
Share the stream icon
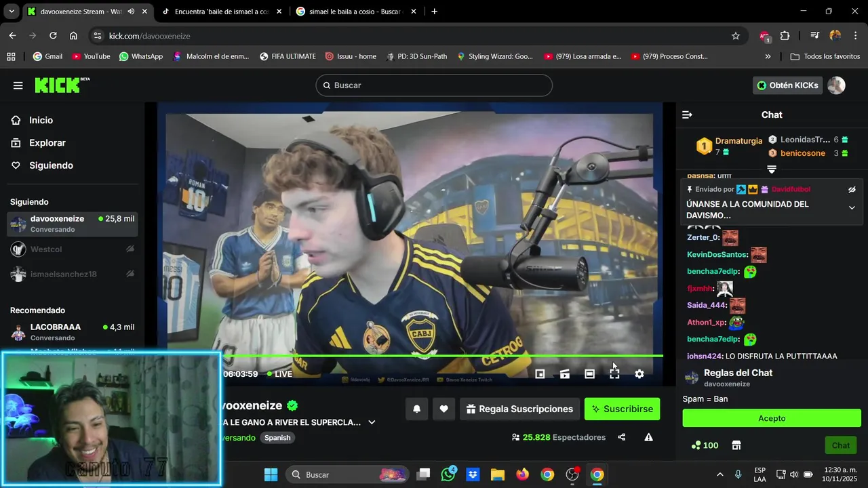pos(622,437)
